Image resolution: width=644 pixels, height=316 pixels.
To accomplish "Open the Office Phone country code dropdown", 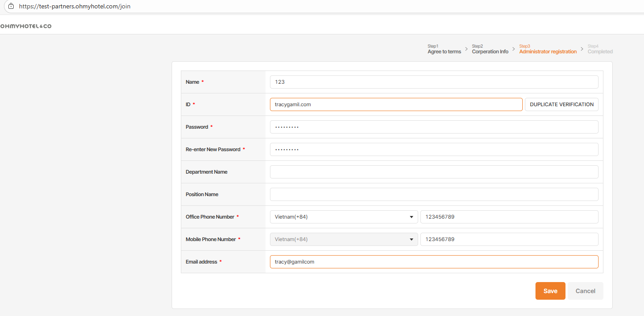I will [344, 217].
